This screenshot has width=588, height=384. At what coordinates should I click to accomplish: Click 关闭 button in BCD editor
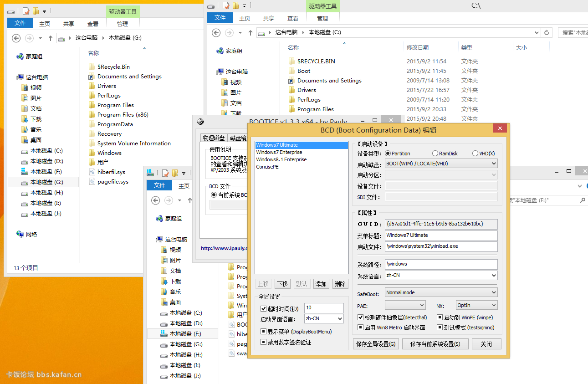pos(486,344)
